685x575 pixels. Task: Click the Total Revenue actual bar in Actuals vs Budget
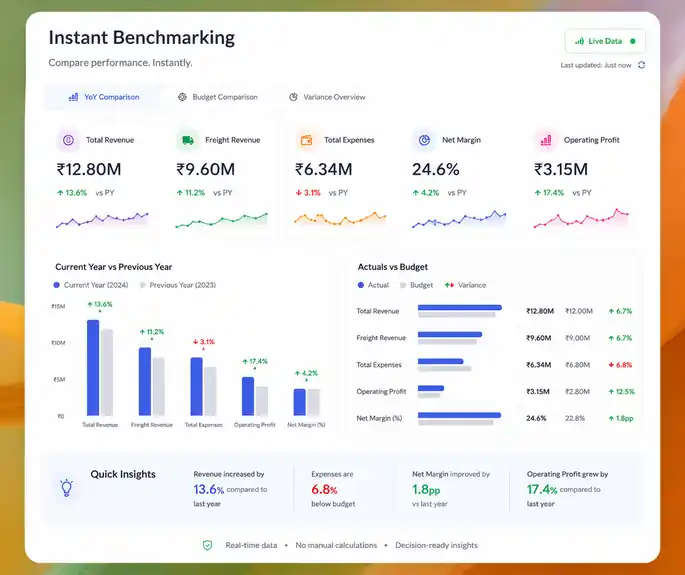point(460,308)
